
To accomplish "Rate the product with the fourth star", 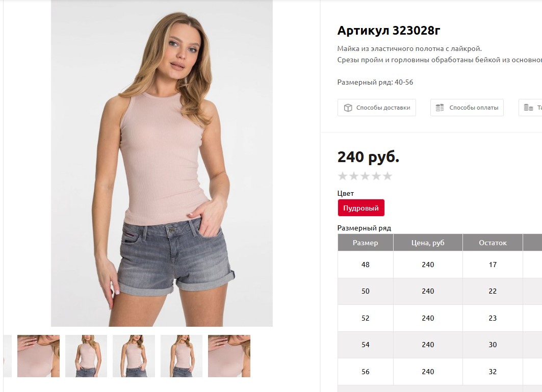I will 376,176.
